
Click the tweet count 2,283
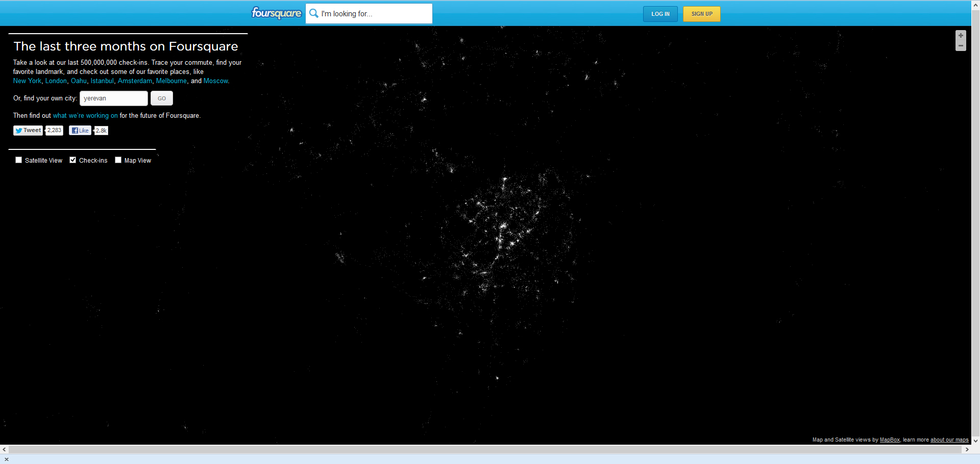(54, 131)
